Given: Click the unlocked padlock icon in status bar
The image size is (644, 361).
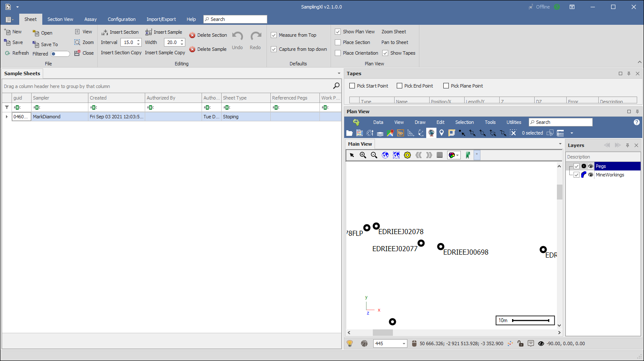Looking at the screenshot, I should tap(520, 343).
